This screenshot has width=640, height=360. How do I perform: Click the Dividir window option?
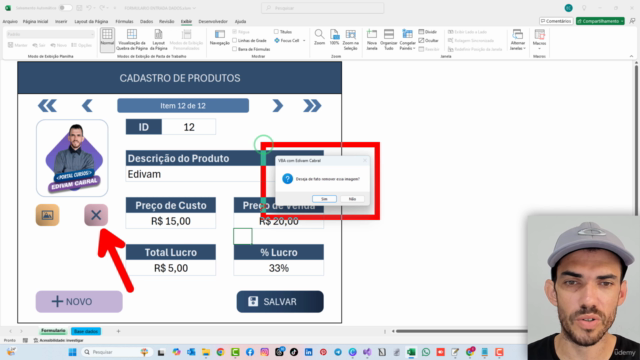coord(428,32)
